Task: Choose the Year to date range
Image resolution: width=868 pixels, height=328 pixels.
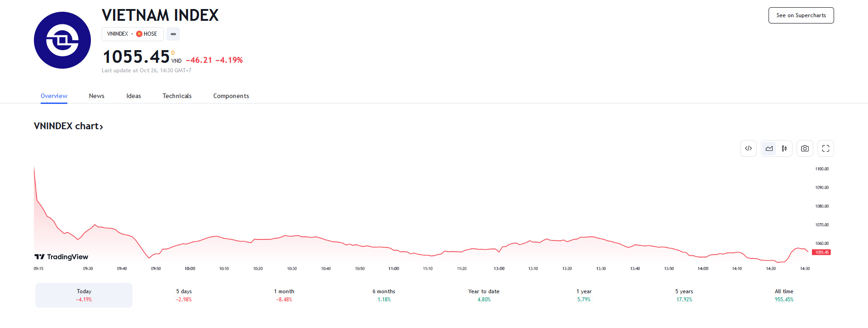Action: tap(484, 295)
